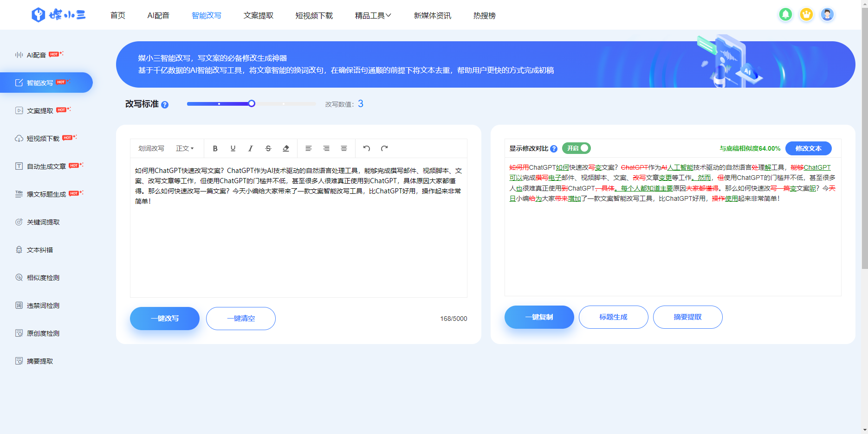This screenshot has height=434, width=868.
Task: Open 自动生成文章 in the sidebar
Action: pyautogui.click(x=46, y=166)
